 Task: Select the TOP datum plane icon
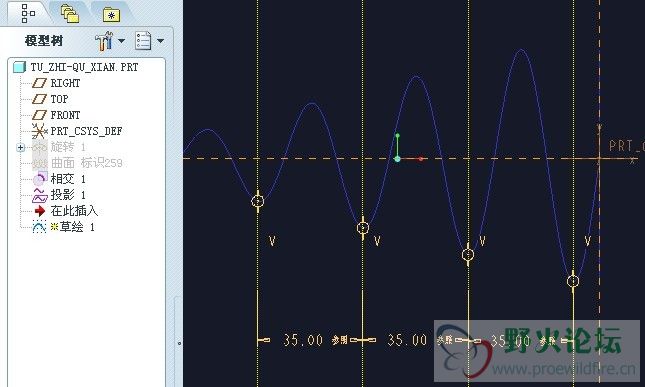click(39, 99)
